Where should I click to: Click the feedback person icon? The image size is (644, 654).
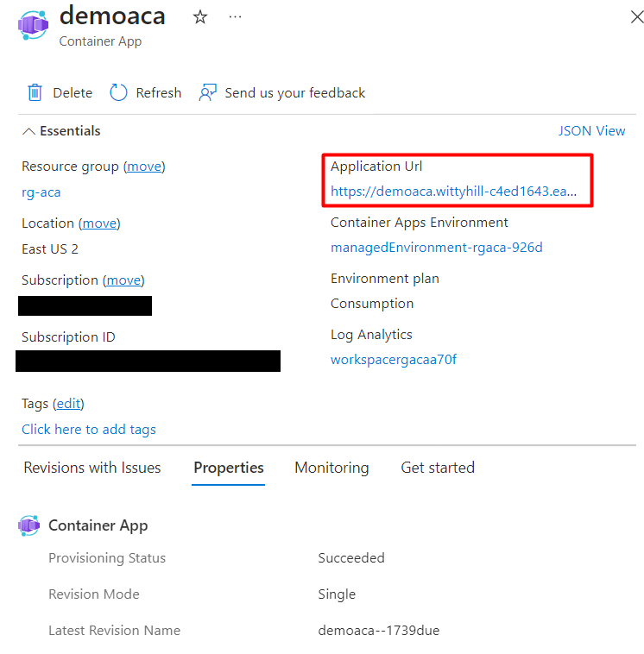[x=207, y=92]
